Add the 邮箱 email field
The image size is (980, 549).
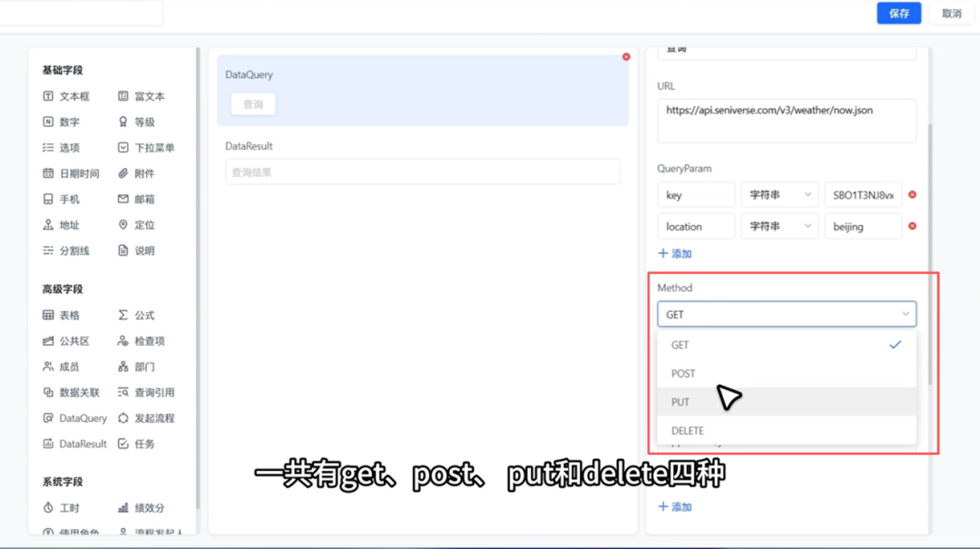pyautogui.click(x=136, y=199)
